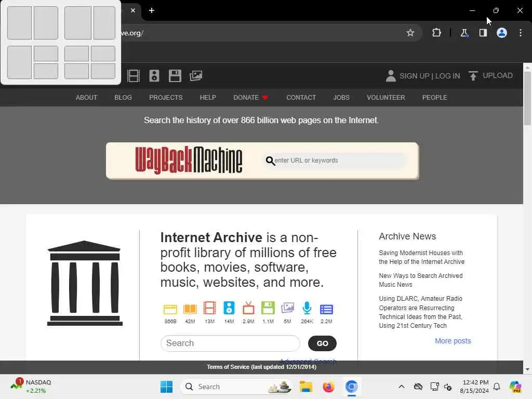Viewport: 532px width, 399px height.
Task: Focus the Internet Archive Search field
Action: (230, 343)
